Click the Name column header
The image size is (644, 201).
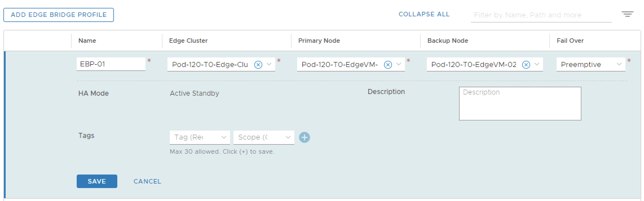[x=87, y=41]
